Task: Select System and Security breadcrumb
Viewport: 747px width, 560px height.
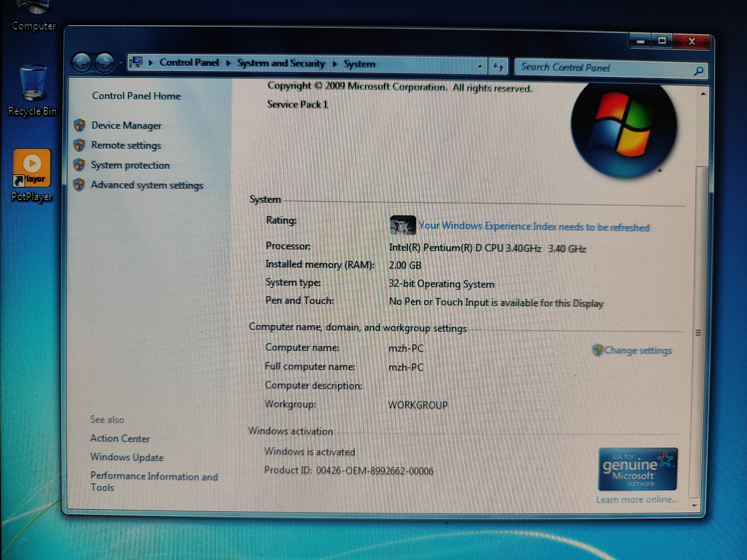Action: coord(281,64)
